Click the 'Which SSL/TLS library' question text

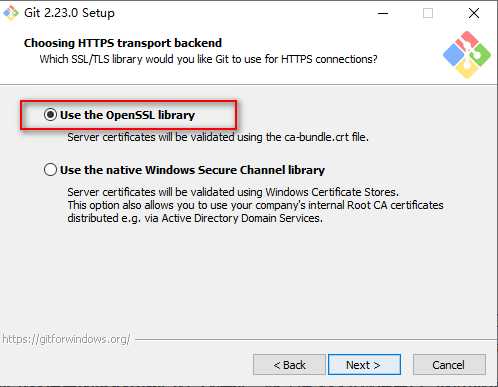click(209, 59)
